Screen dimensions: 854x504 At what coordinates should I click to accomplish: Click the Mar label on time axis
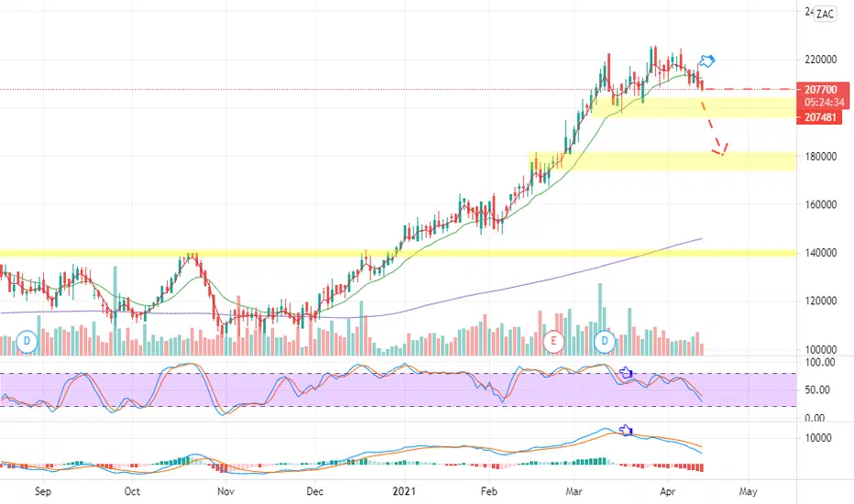tap(574, 491)
